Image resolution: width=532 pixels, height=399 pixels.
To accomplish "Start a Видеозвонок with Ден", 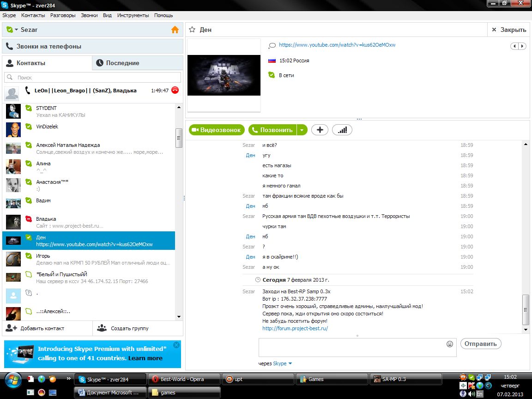I will 217,130.
